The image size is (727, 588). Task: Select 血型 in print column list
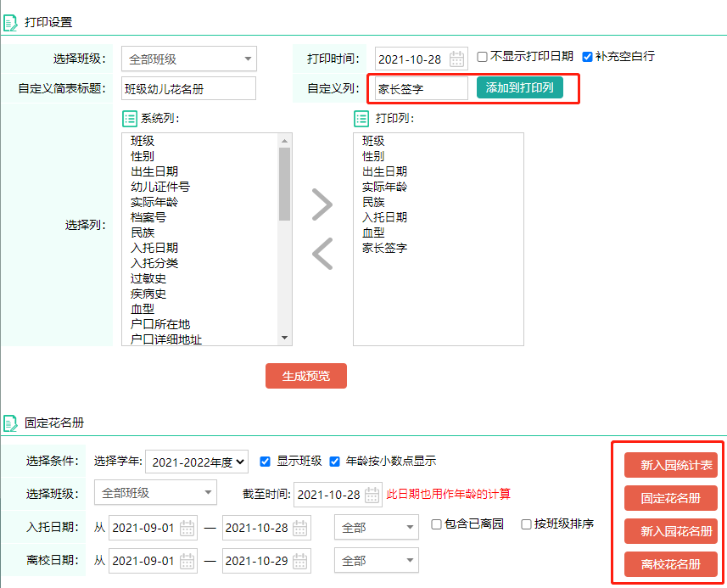click(373, 232)
